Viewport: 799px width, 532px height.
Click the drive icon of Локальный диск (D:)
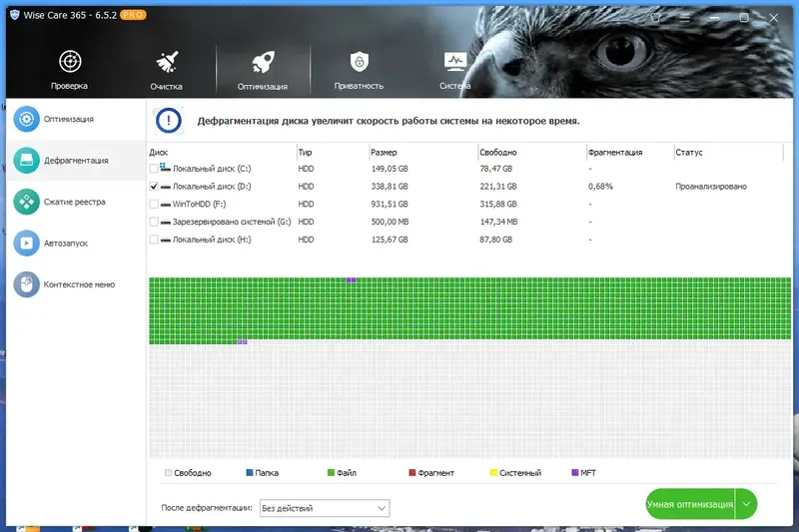click(x=166, y=187)
